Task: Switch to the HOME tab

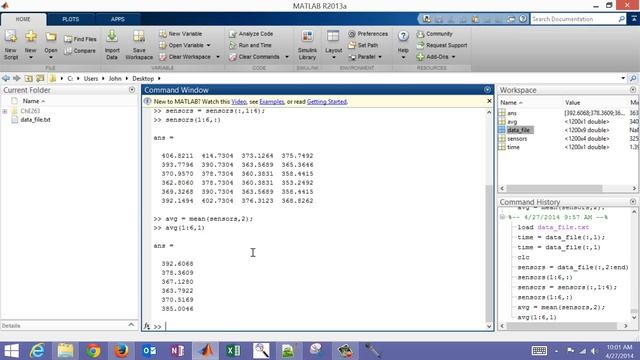Action: click(23, 19)
